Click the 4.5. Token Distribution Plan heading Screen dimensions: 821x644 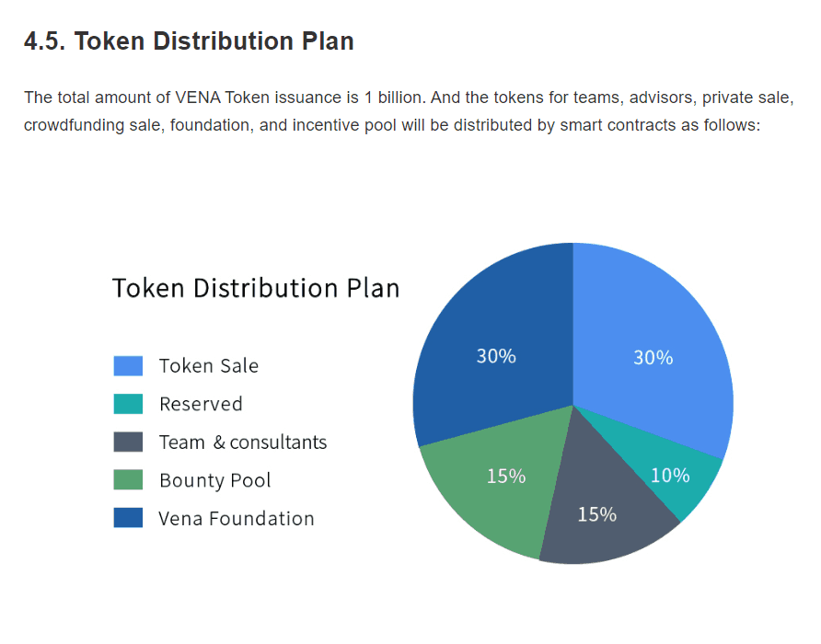[x=189, y=40]
